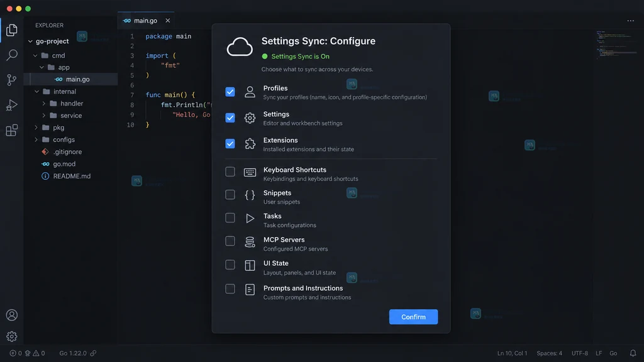
Task: Open editor more actions ellipsis
Action: pyautogui.click(x=630, y=21)
